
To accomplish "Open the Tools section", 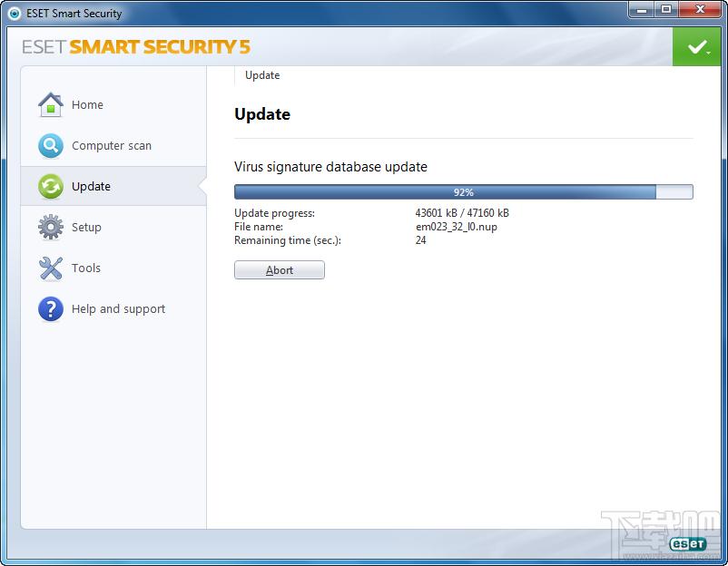I will (113, 268).
